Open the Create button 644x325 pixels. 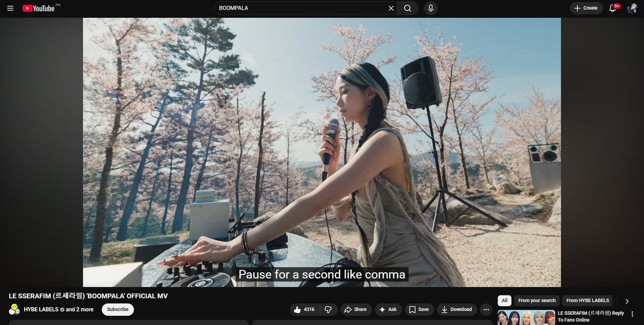coord(586,8)
